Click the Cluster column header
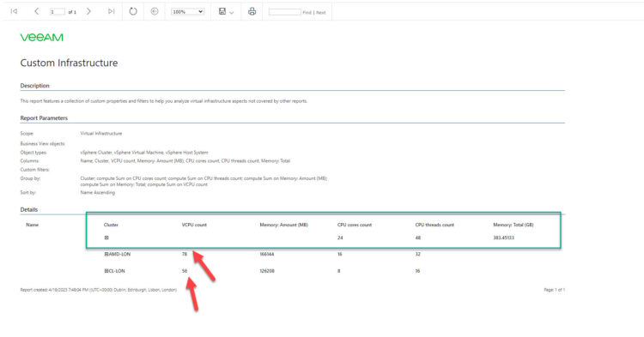This screenshot has width=644, height=337. (x=111, y=225)
